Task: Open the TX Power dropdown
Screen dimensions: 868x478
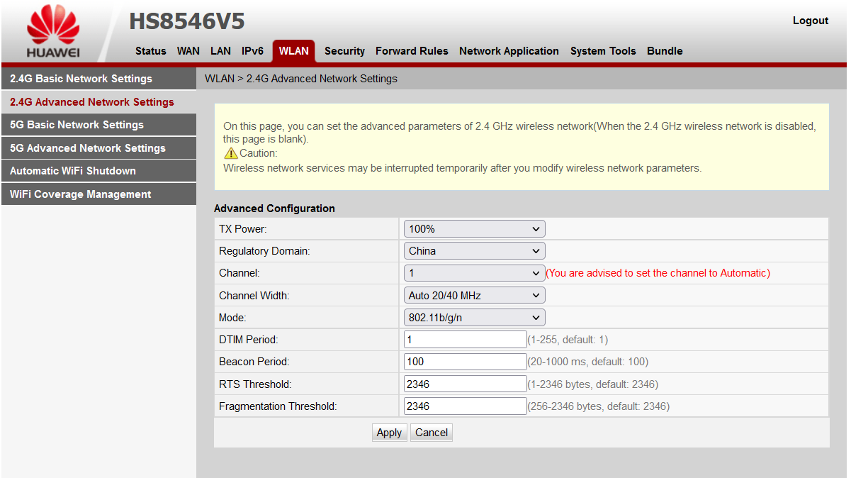Action: (473, 228)
